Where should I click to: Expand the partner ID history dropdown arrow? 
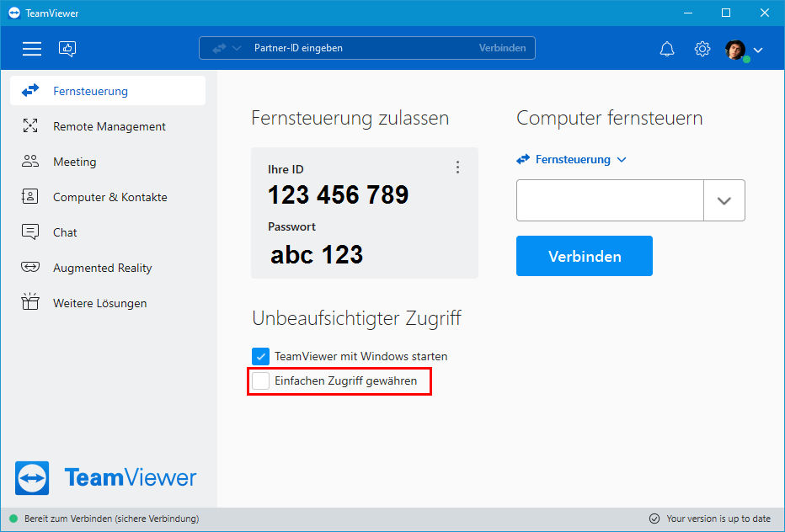[x=724, y=200]
